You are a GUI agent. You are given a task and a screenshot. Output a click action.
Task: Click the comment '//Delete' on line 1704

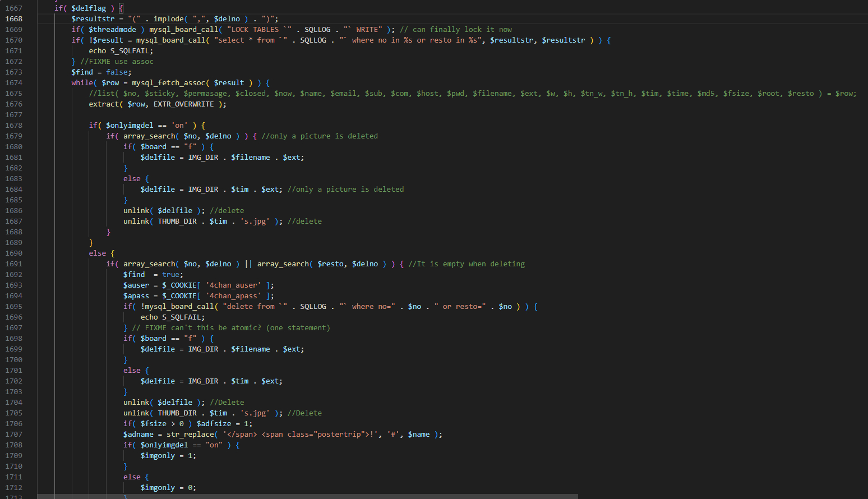(x=227, y=403)
